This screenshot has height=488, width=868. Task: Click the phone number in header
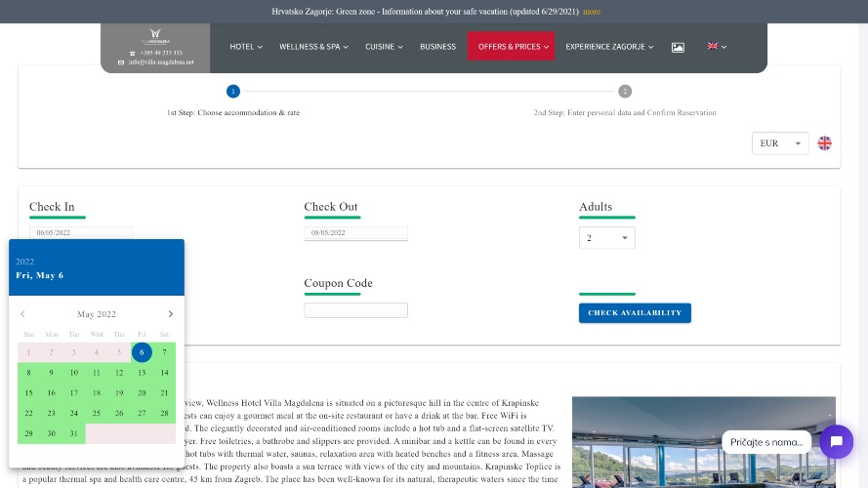pyautogui.click(x=161, y=53)
